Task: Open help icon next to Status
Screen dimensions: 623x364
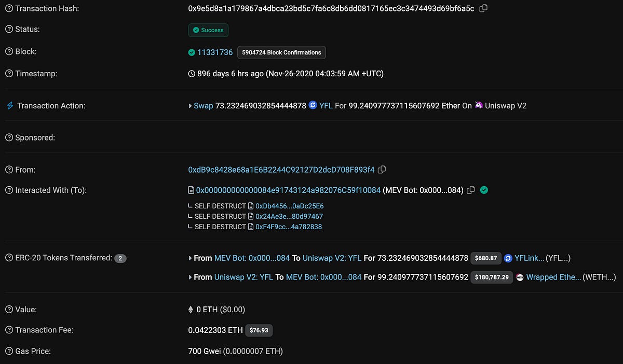Action: click(9, 30)
